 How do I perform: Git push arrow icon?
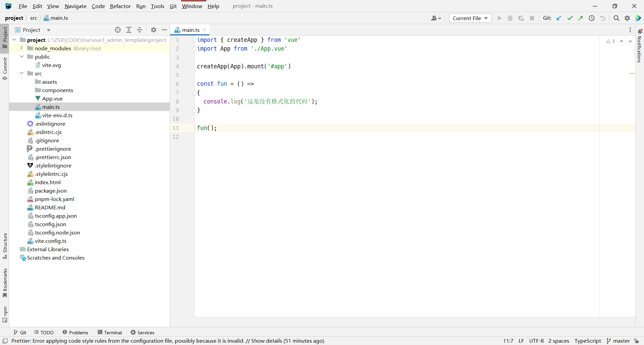581,18
